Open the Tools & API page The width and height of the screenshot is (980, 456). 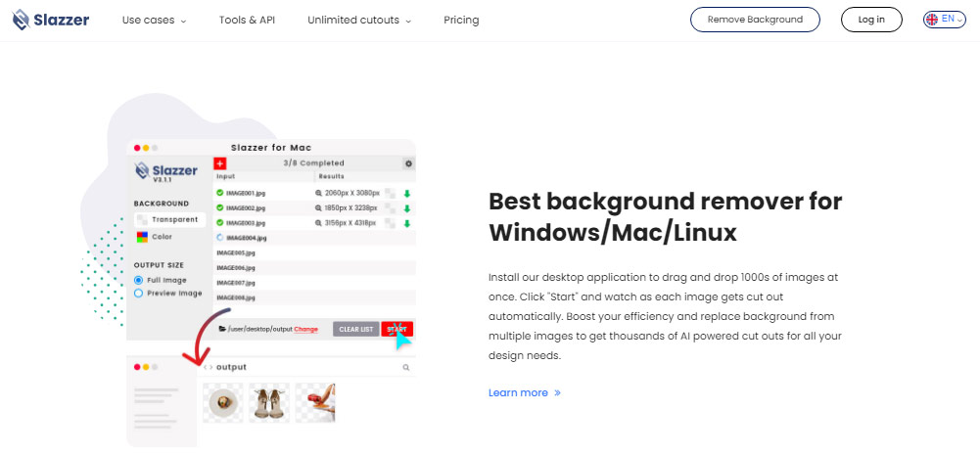(x=247, y=20)
